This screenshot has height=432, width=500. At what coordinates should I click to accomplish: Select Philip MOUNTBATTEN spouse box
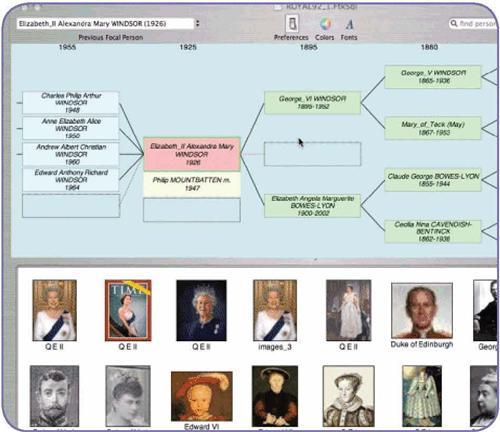(x=192, y=184)
